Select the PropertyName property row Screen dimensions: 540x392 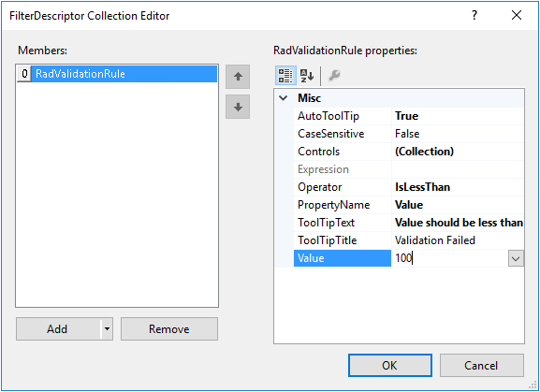[408, 205]
